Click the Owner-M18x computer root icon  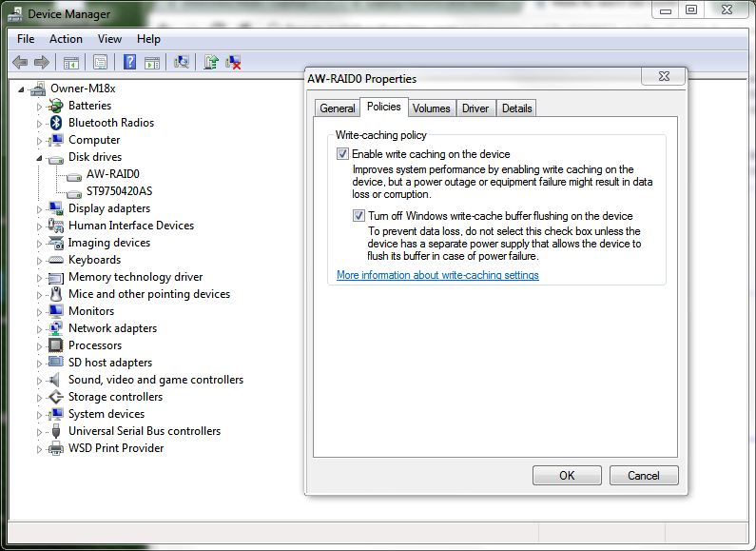pyautogui.click(x=38, y=89)
